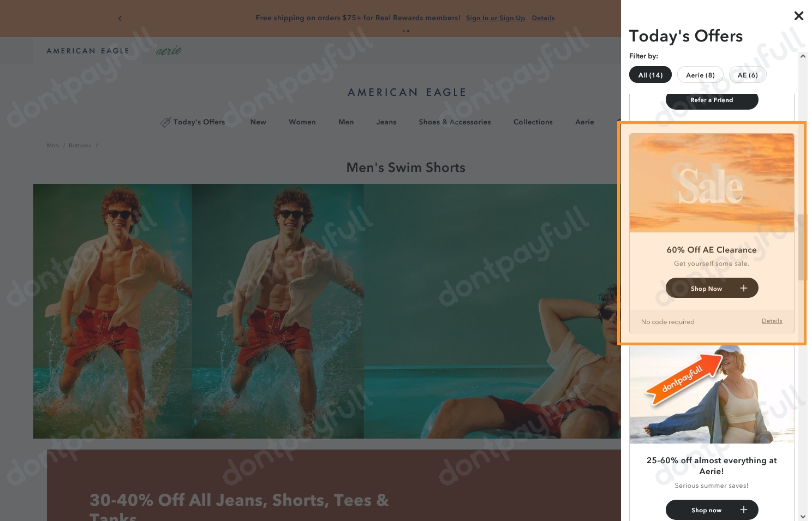Enable the All (14) offers filter
Screen dimensions: 812x521
point(650,75)
